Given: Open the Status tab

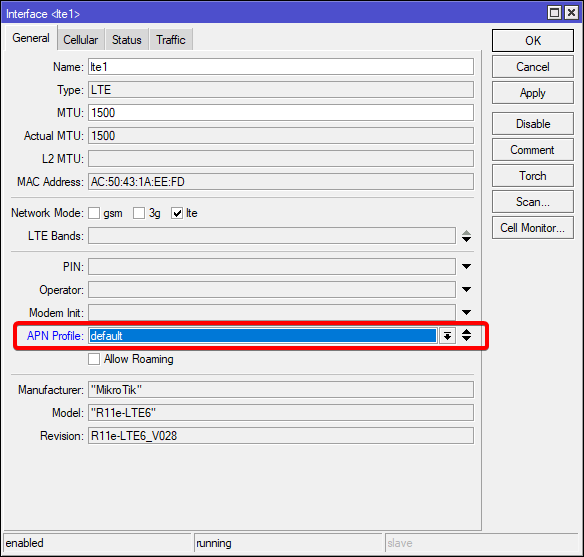Looking at the screenshot, I should click(127, 39).
